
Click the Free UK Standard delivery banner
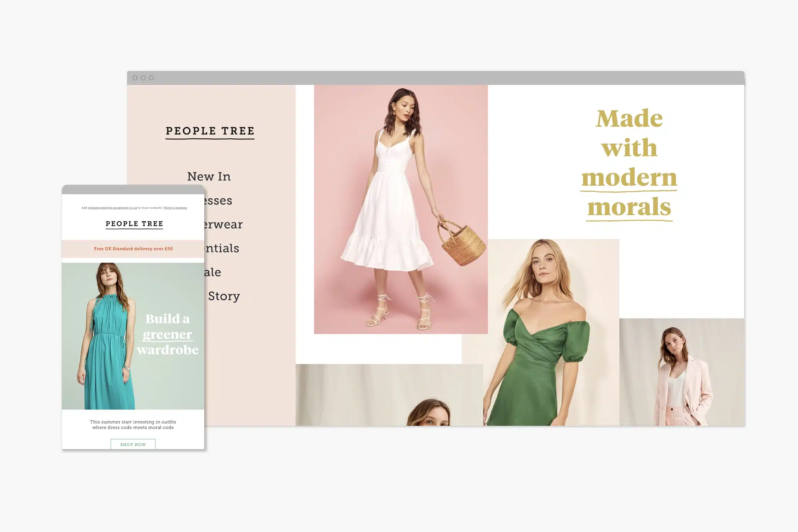(x=133, y=249)
